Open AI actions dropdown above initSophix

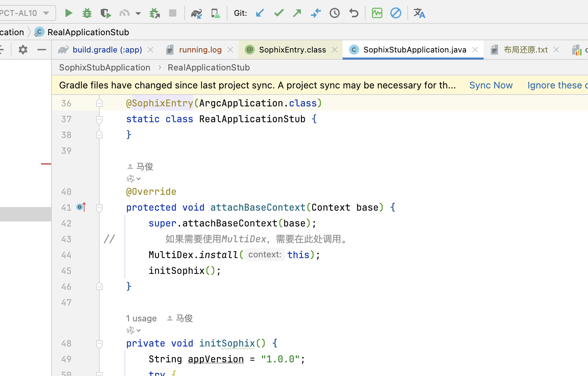134,330
